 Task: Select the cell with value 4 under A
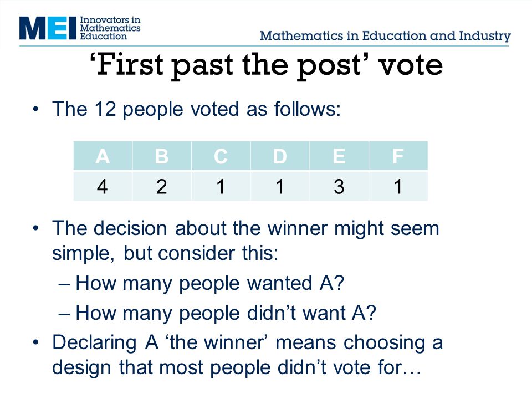(103, 186)
